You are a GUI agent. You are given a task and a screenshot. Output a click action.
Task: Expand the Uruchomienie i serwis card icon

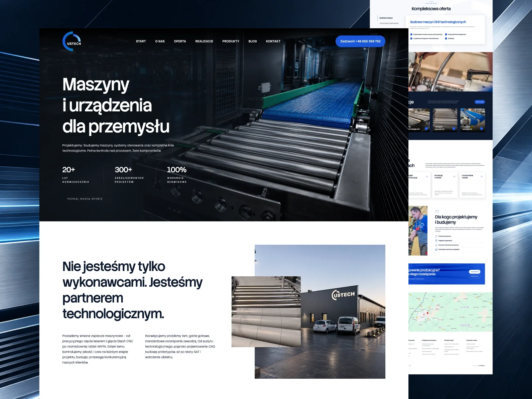pyautogui.click(x=481, y=177)
